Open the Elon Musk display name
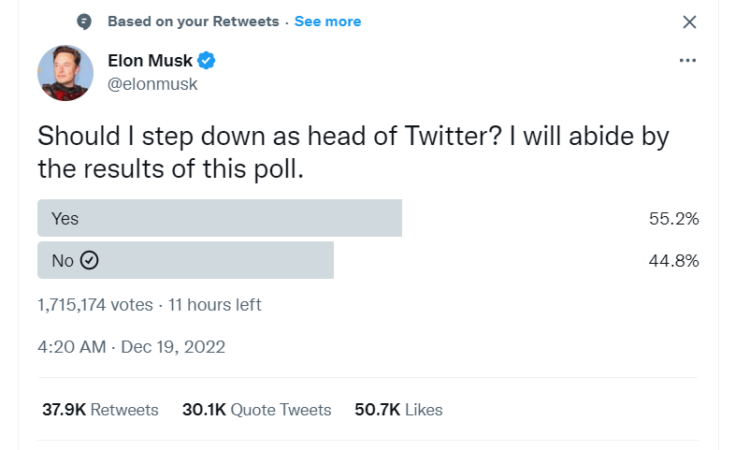Image resolution: width=750 pixels, height=450 pixels. pyautogui.click(x=150, y=61)
